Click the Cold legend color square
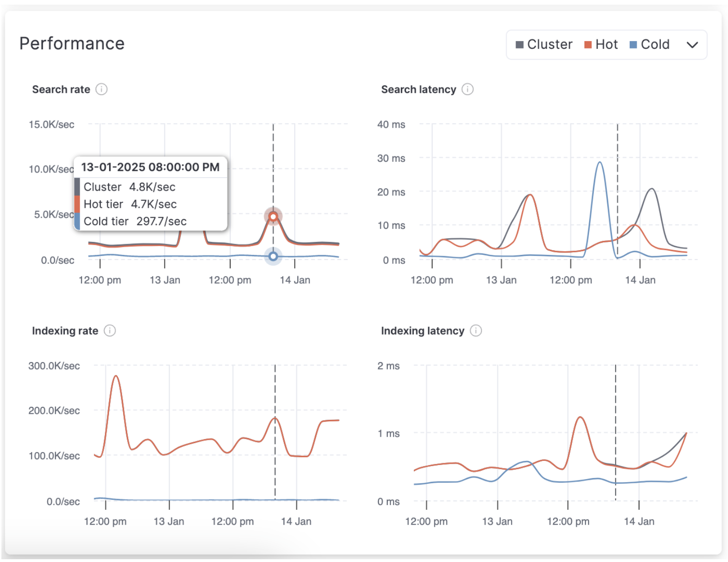 [634, 44]
